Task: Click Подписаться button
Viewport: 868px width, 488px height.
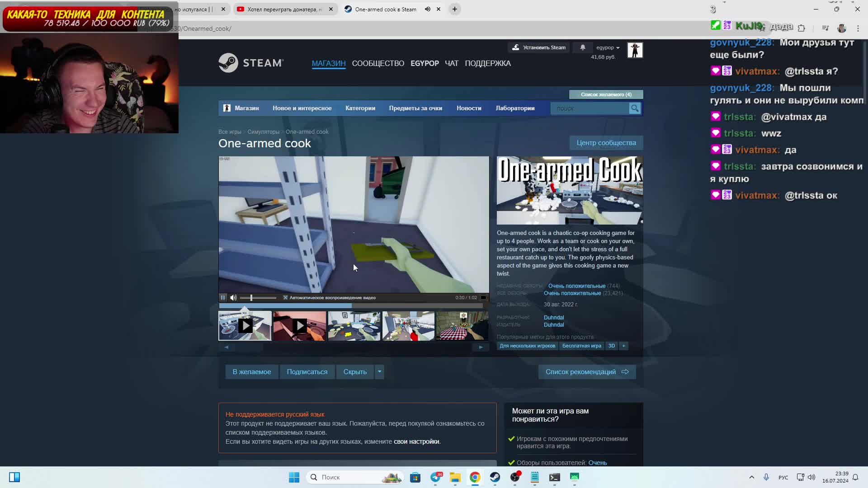Action: point(307,372)
